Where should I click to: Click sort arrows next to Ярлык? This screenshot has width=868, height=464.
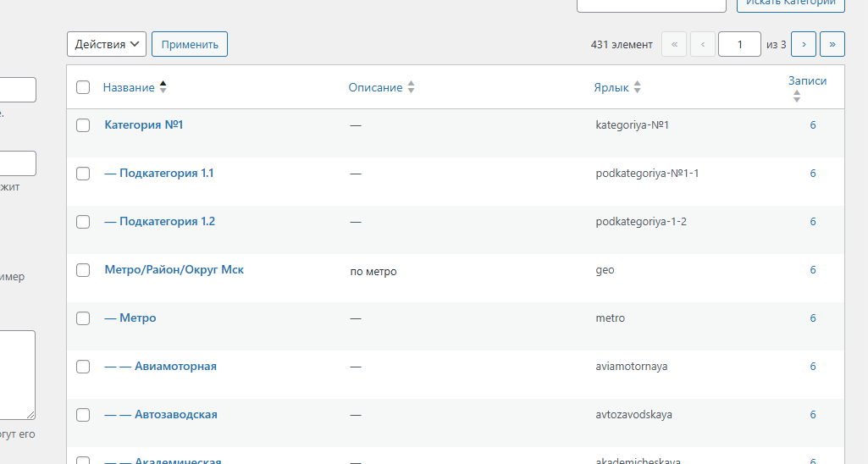coord(637,87)
